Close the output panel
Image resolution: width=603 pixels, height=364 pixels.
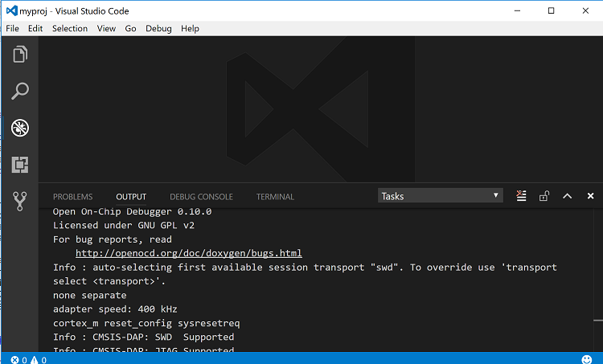tap(590, 196)
